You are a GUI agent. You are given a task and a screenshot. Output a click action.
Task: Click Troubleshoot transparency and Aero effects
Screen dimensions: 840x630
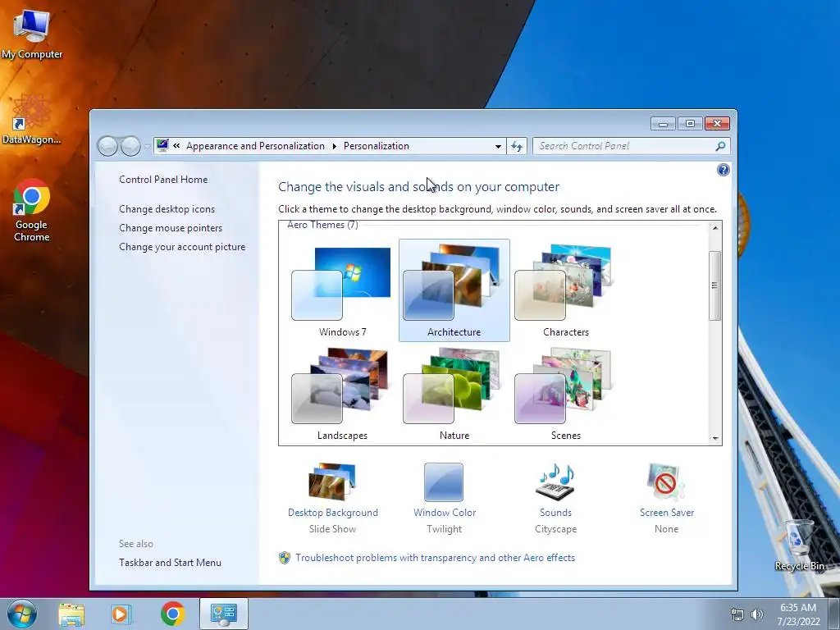tap(435, 558)
